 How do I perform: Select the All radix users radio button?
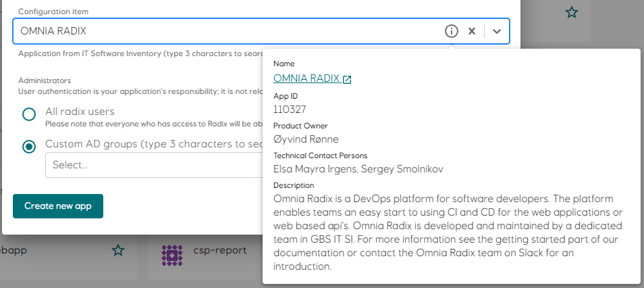pyautogui.click(x=29, y=114)
